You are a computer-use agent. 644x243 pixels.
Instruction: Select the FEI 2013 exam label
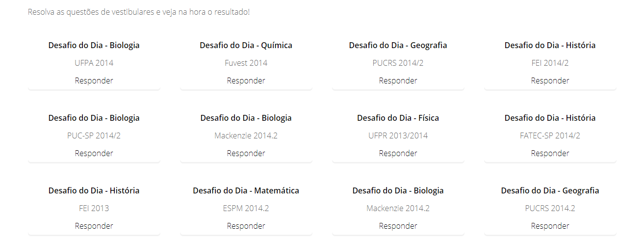click(94, 208)
